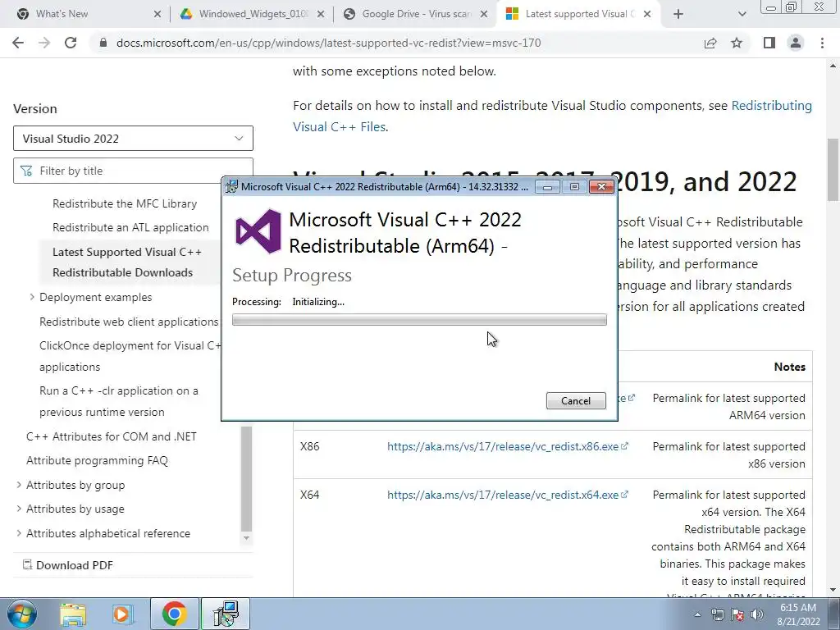The width and height of the screenshot is (840, 630).
Task: Open Redistributing Visual C++ Files link
Action: [552, 116]
